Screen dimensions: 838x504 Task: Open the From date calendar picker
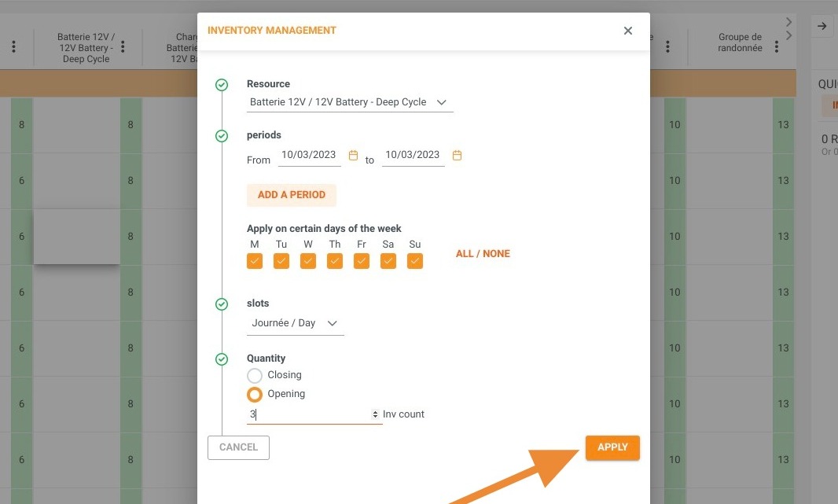point(353,155)
